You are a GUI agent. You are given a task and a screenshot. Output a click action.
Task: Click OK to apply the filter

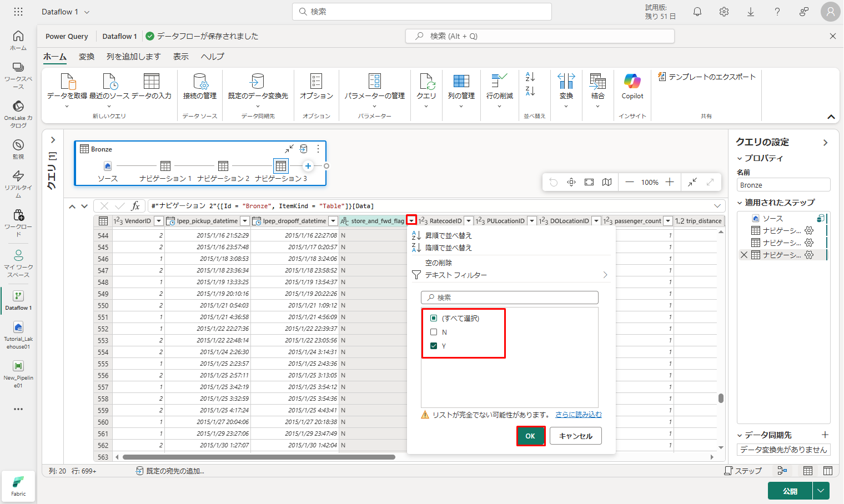click(x=530, y=436)
